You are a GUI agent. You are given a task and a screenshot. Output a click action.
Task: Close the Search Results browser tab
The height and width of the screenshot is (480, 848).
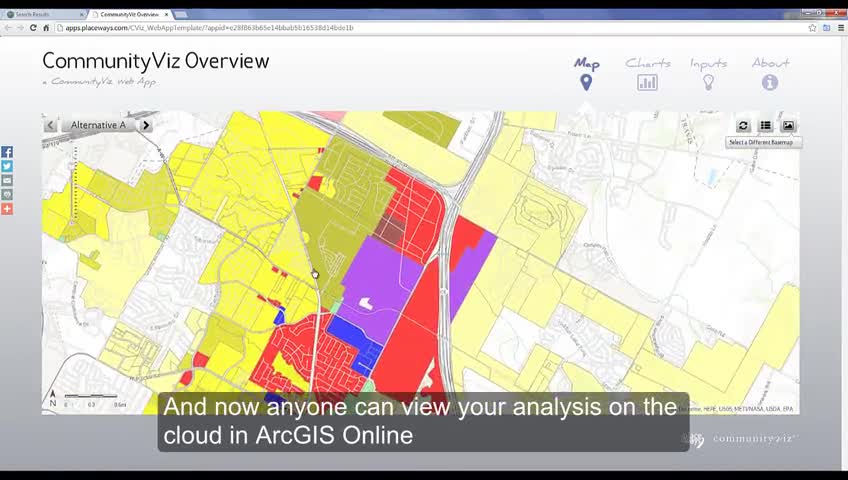coord(82,14)
